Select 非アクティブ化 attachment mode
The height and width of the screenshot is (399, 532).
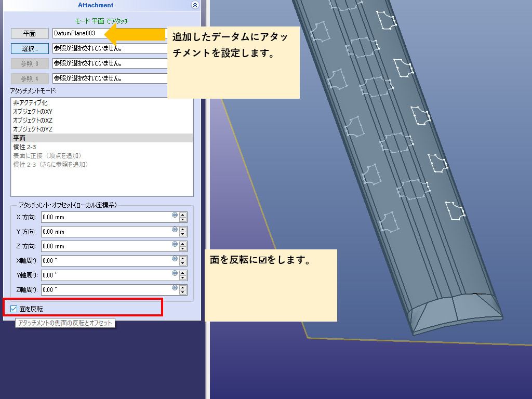[x=30, y=103]
